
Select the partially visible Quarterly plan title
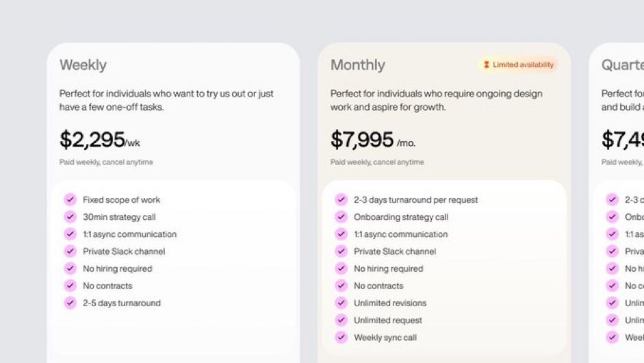(x=623, y=65)
